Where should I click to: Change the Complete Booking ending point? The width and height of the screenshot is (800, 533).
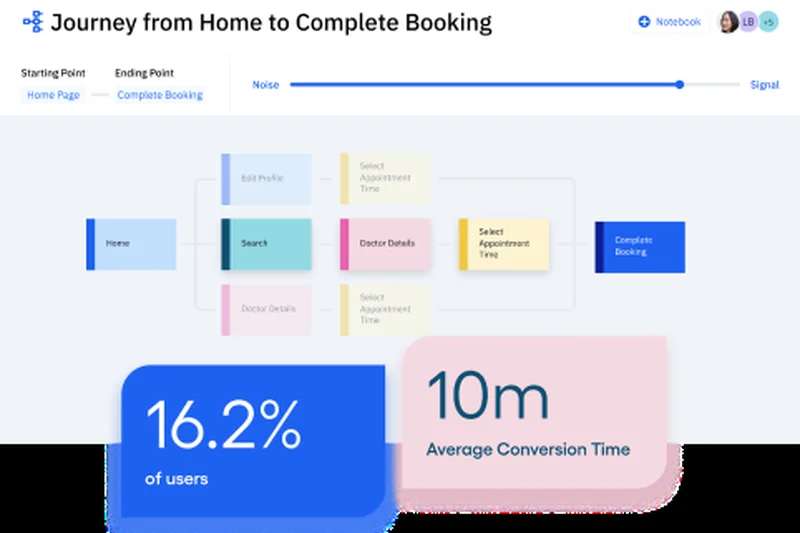point(160,95)
